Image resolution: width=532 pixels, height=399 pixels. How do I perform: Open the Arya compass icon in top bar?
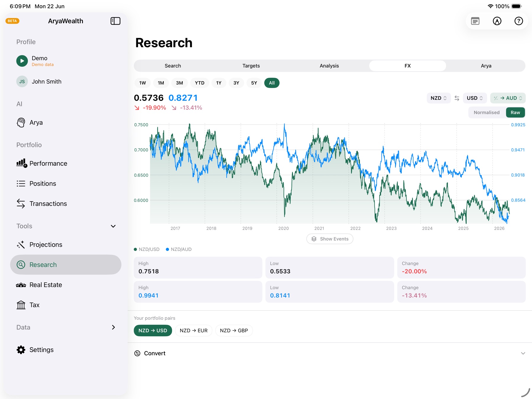(497, 21)
